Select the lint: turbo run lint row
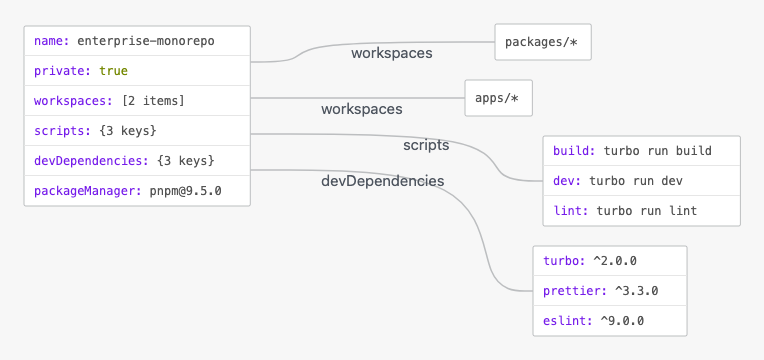764x360 pixels. (x=641, y=210)
